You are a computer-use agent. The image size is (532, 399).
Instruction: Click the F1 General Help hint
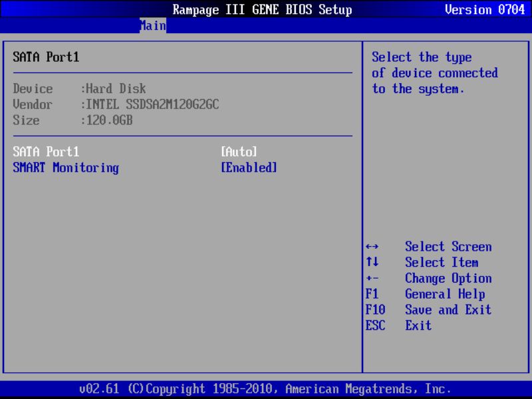click(x=425, y=294)
